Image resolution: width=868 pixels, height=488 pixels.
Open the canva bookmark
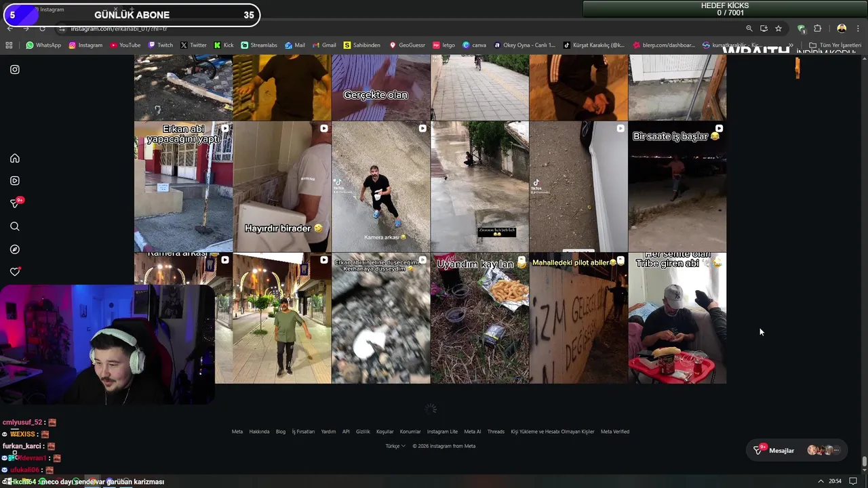475,45
